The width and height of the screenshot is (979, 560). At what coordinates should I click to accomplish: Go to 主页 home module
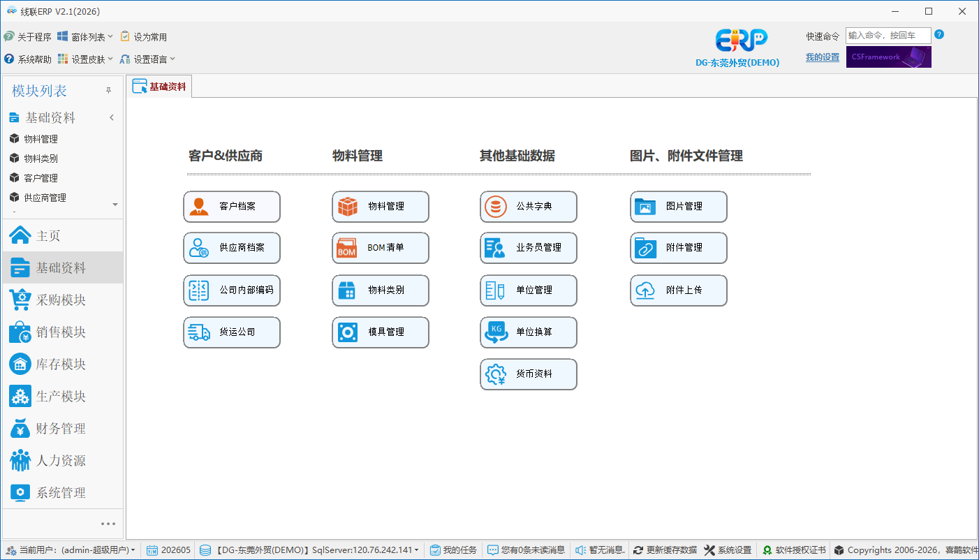(63, 236)
